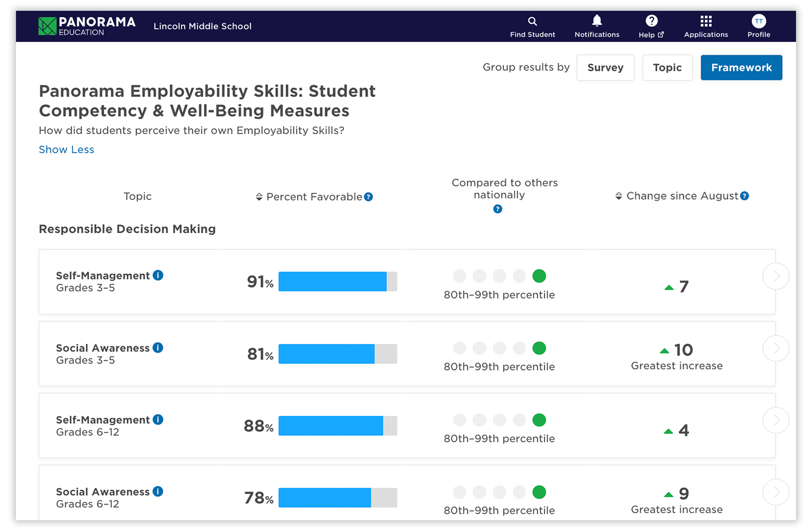812x531 pixels.
Task: Switch grouping to Survey
Action: click(605, 68)
